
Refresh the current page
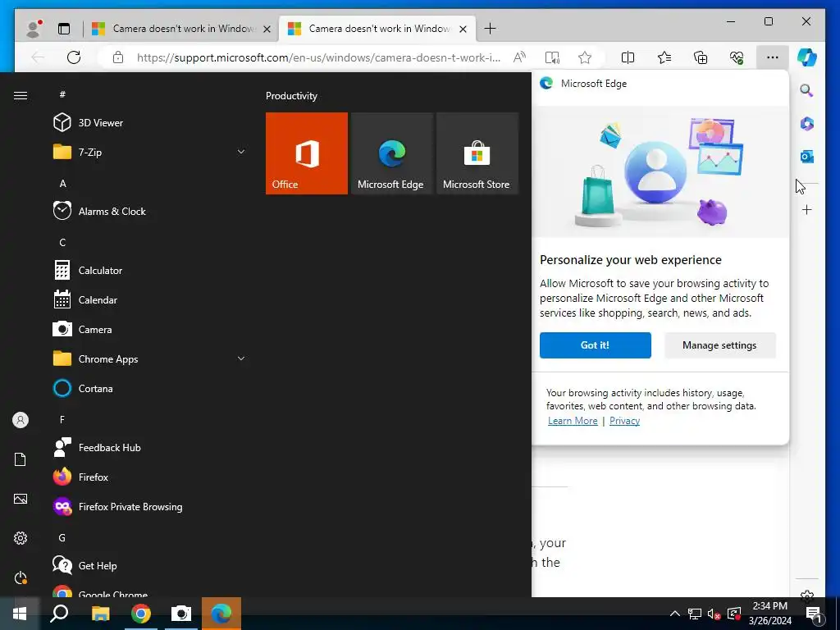click(74, 57)
